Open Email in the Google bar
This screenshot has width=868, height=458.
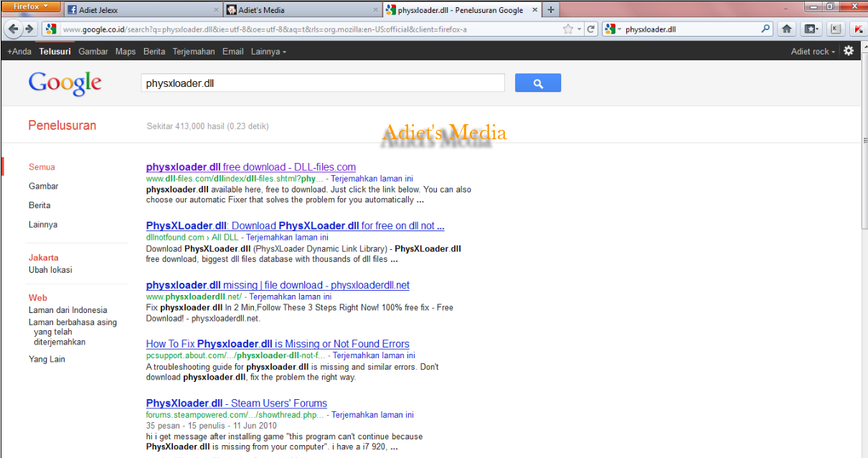pos(233,52)
